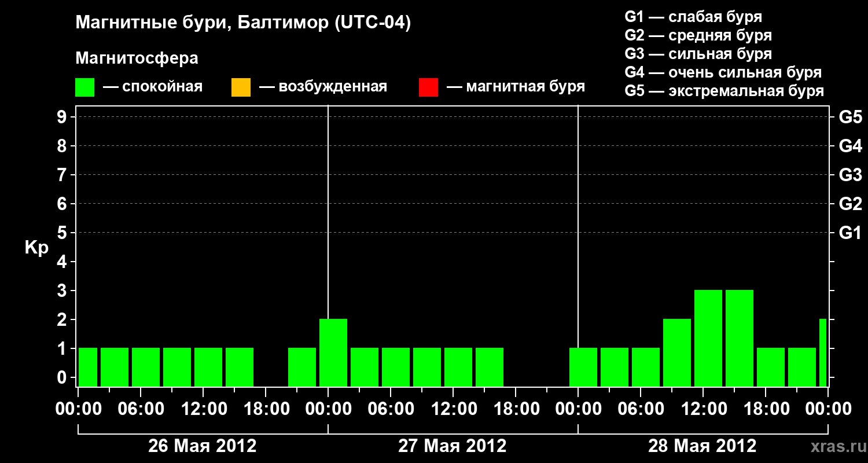Click the partial Kp 2 bar at chart's right edge
868x463 pixels.
tap(823, 352)
